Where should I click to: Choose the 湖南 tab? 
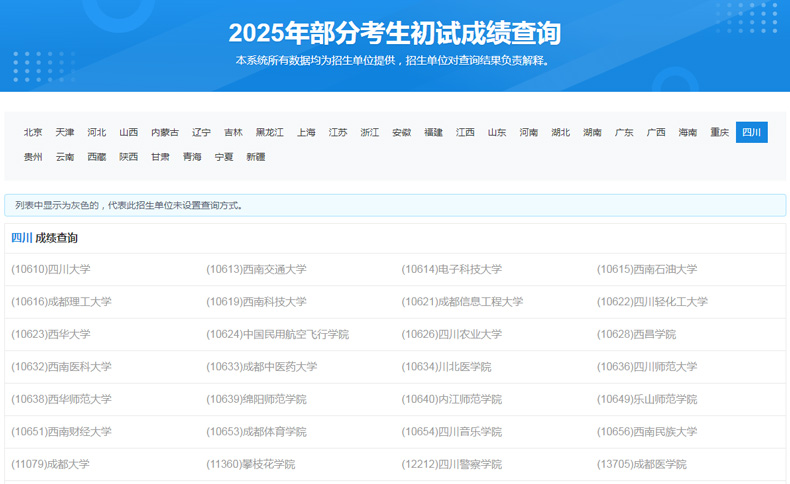[x=592, y=132]
